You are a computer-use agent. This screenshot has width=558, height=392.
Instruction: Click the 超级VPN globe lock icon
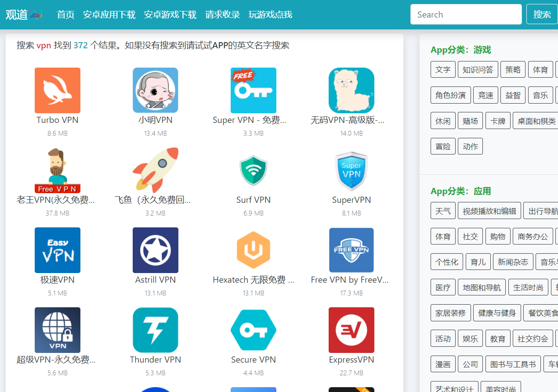pyautogui.click(x=58, y=330)
